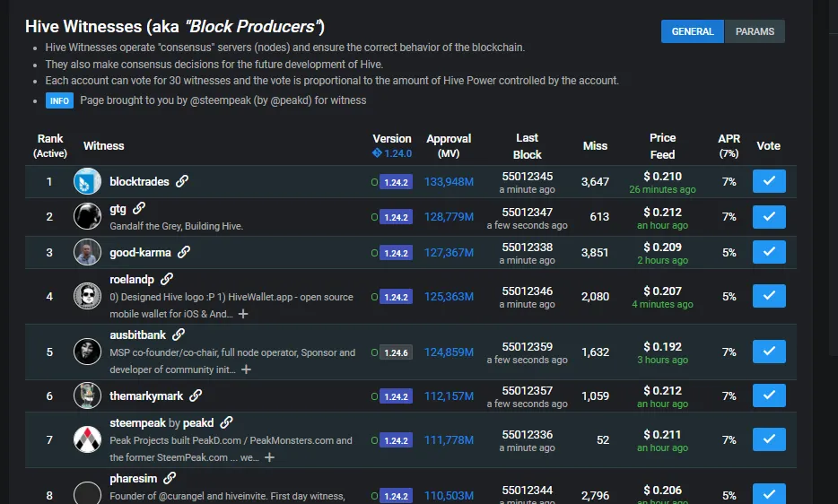Click the Last Block column header

click(x=528, y=146)
